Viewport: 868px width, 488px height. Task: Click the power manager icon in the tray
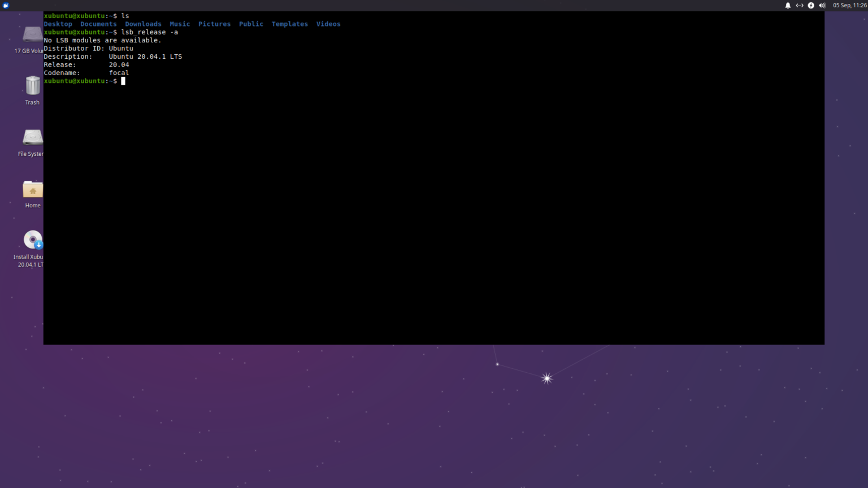coord(811,5)
